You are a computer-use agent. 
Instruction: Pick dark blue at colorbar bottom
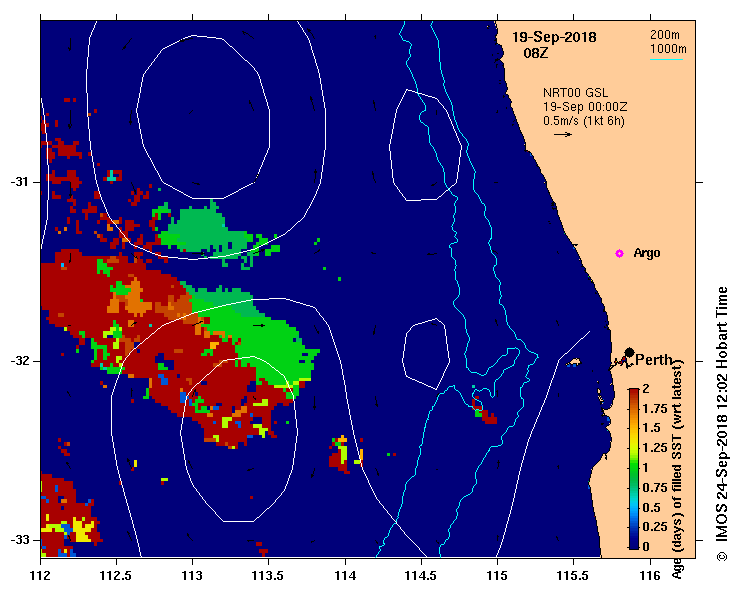pyautogui.click(x=634, y=542)
